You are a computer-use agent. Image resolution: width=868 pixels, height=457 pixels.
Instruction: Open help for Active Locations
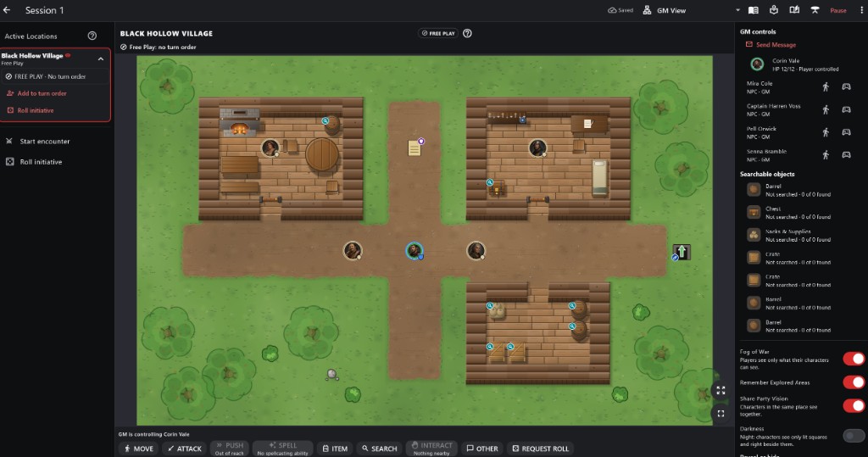pos(92,36)
